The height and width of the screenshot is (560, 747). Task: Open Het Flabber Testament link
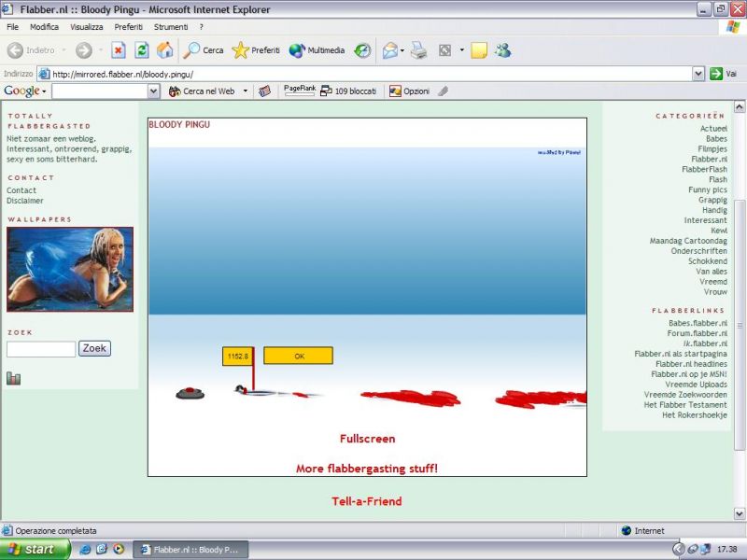(x=685, y=405)
